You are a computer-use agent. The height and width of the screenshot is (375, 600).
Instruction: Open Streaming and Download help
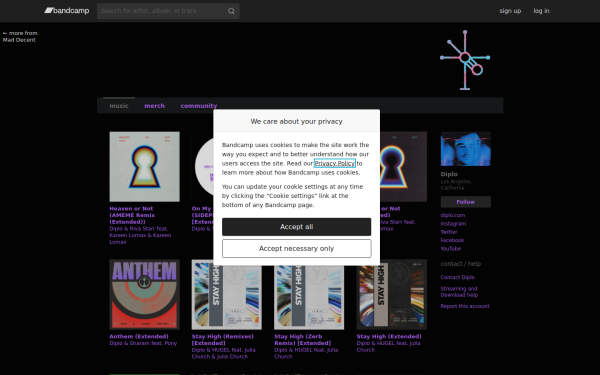coord(459,292)
